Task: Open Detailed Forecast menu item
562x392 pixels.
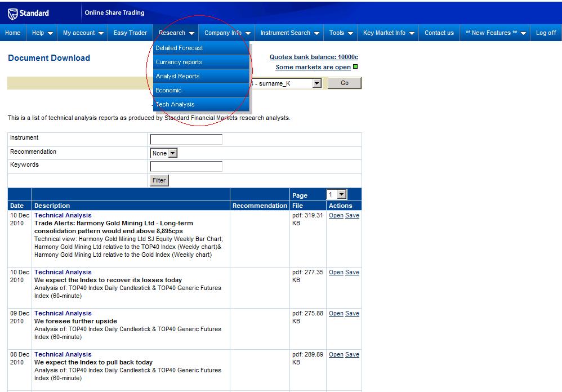Action: (x=179, y=48)
